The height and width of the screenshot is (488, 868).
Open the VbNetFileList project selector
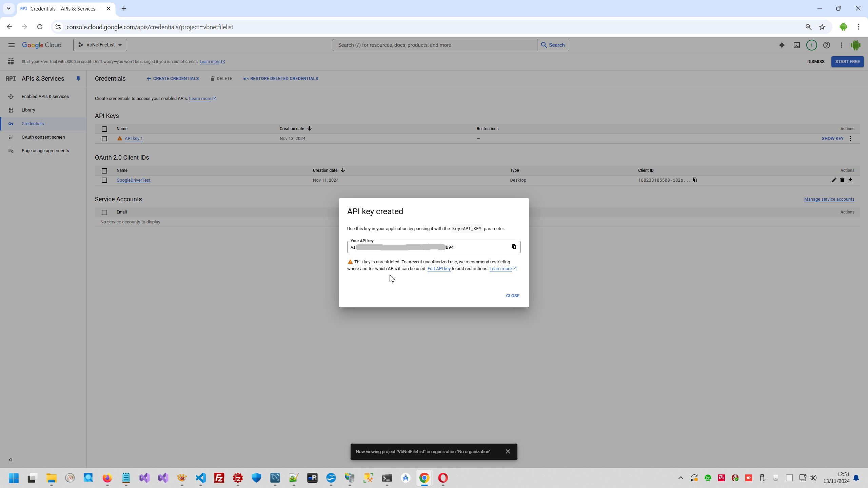tap(100, 45)
